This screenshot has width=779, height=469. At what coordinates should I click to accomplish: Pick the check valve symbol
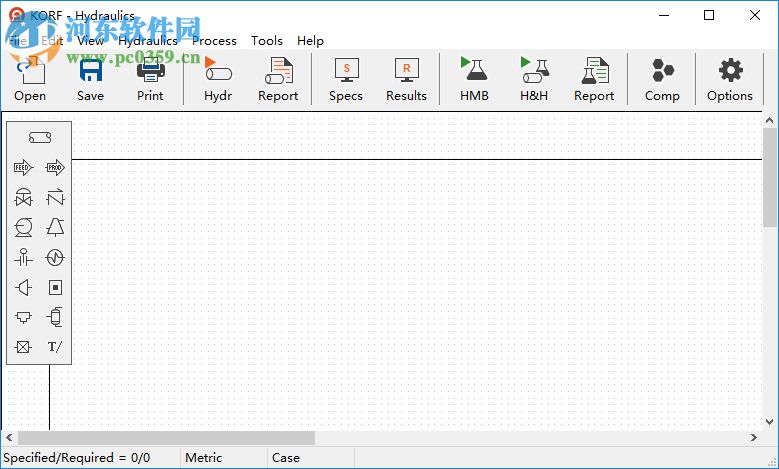point(55,197)
